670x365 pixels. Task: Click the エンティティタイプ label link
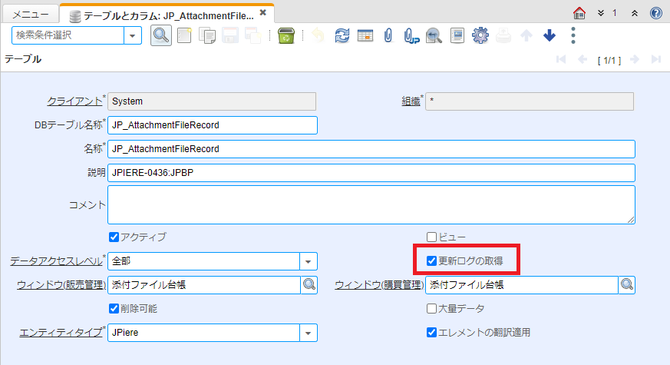click(61, 333)
